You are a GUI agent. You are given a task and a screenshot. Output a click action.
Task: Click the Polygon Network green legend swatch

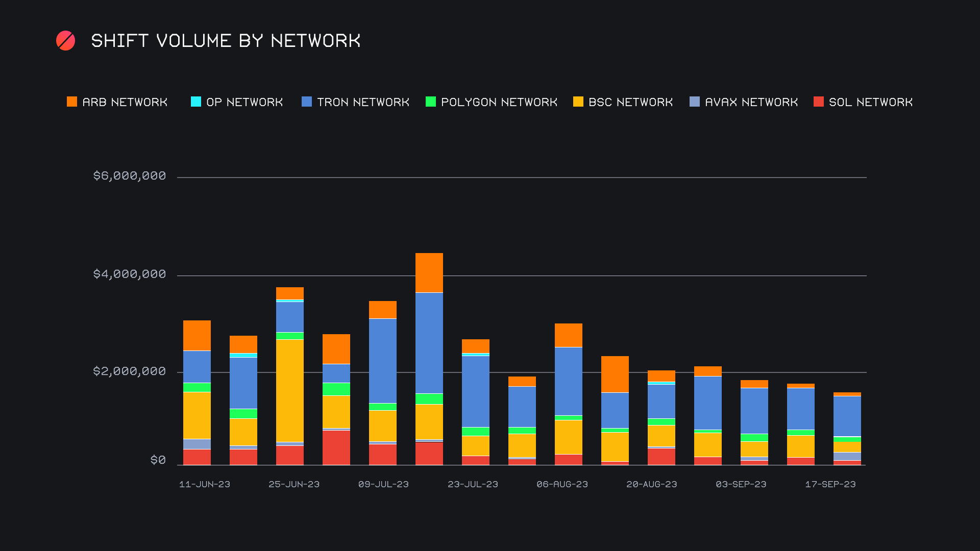431,102
